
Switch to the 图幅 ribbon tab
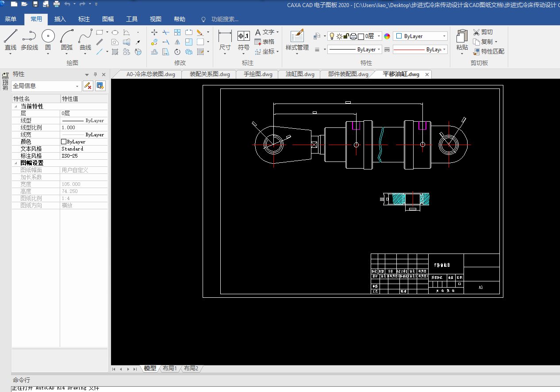pyautogui.click(x=108, y=19)
